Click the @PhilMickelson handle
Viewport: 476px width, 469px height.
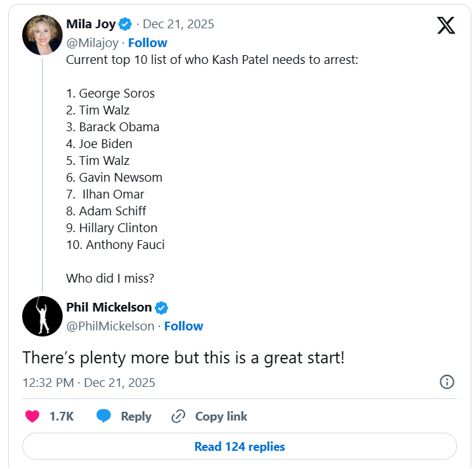point(110,326)
